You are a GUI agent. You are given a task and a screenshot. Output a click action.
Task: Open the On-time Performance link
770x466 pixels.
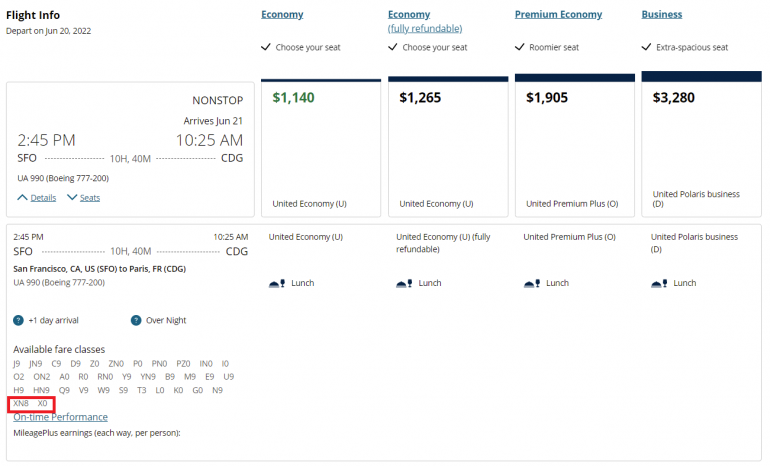(x=60, y=417)
